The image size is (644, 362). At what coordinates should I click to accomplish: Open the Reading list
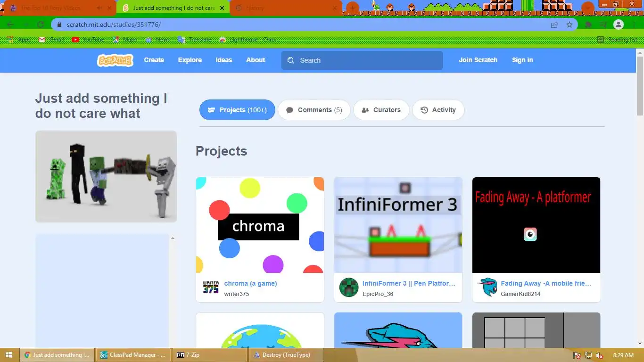point(617,40)
